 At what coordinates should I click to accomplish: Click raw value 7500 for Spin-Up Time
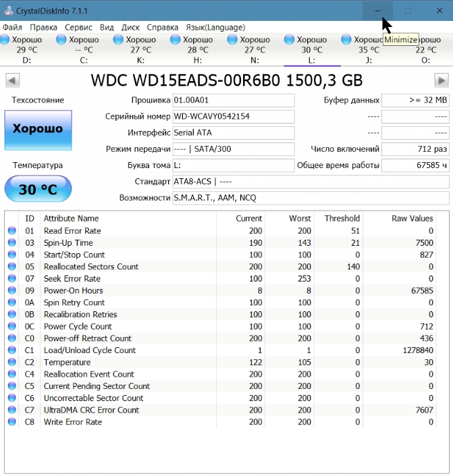(x=424, y=243)
